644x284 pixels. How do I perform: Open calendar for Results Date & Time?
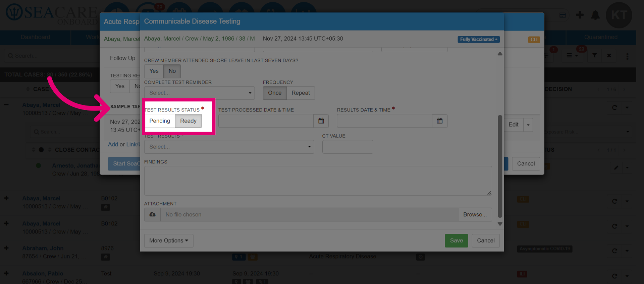[440, 121]
